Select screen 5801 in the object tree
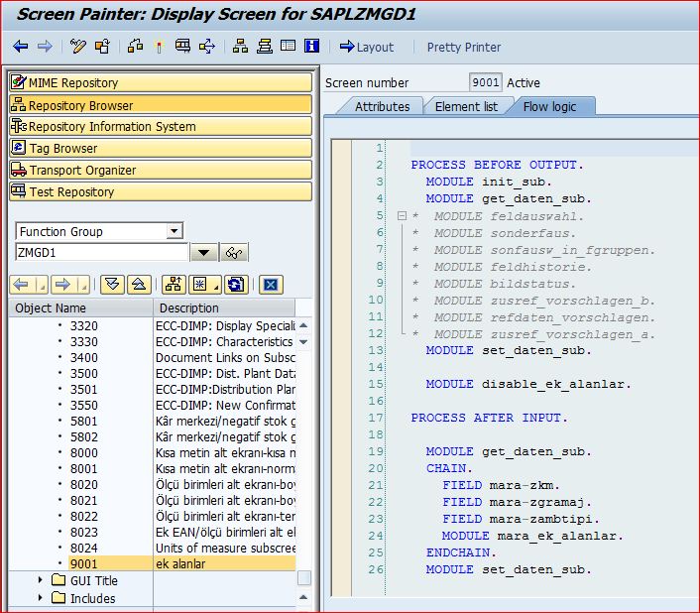This screenshot has width=700, height=613. [x=84, y=421]
